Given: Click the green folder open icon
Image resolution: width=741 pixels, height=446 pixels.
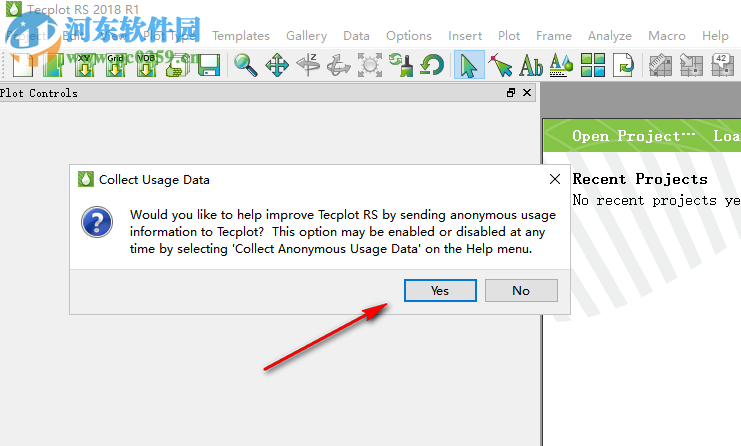Looking at the screenshot, I should 53,65.
